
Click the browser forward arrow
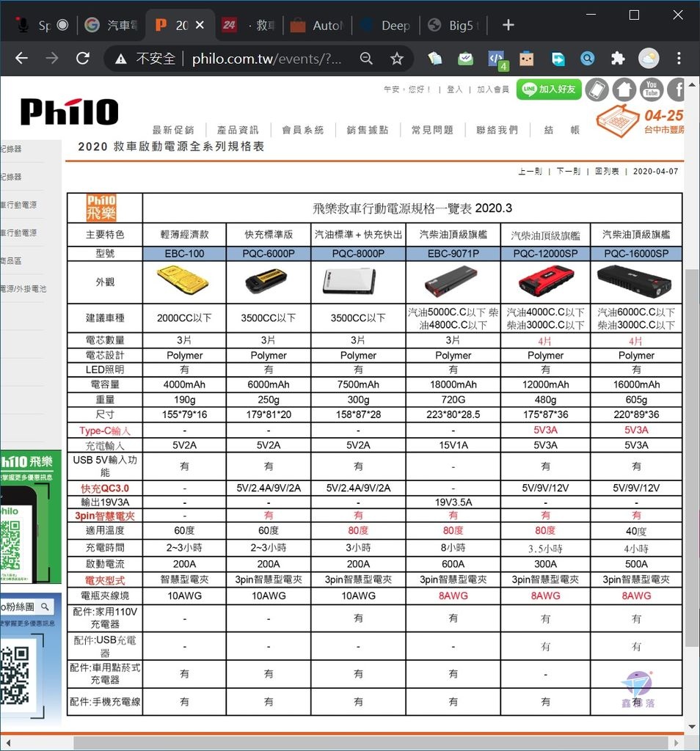(52, 59)
